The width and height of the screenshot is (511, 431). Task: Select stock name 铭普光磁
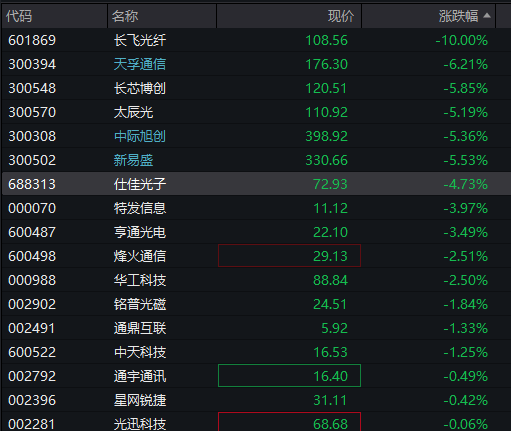tap(140, 304)
